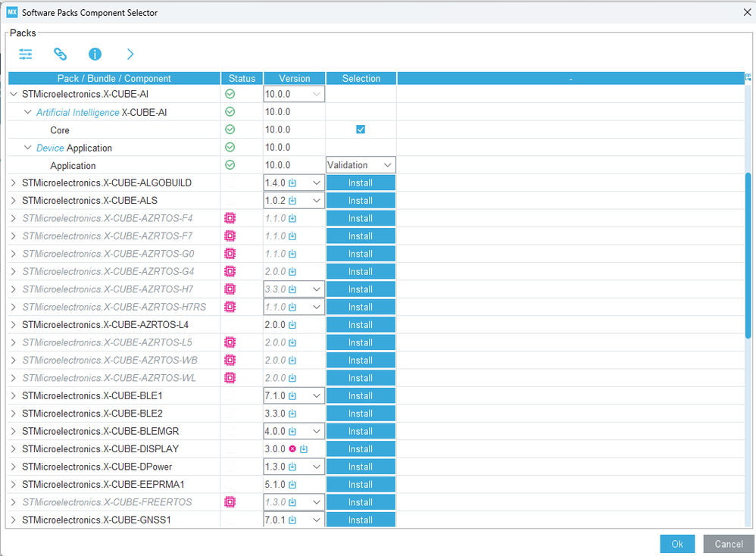Click the Status column header
756x556 pixels.
[242, 79]
